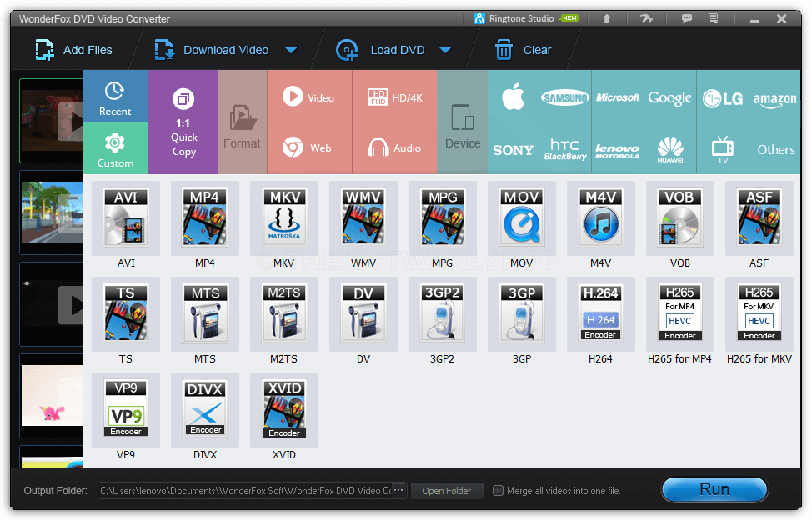Switch to the Recent tab

click(115, 97)
